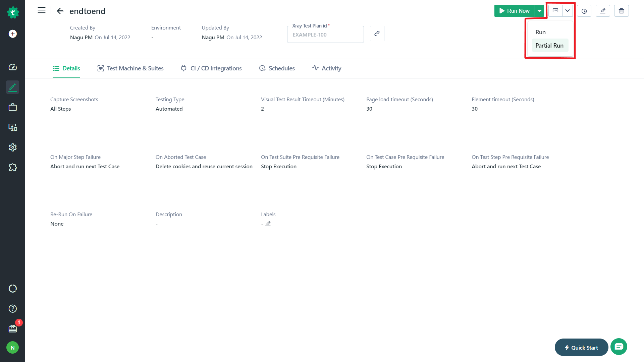Open the test lab devices icon

(x=13, y=127)
